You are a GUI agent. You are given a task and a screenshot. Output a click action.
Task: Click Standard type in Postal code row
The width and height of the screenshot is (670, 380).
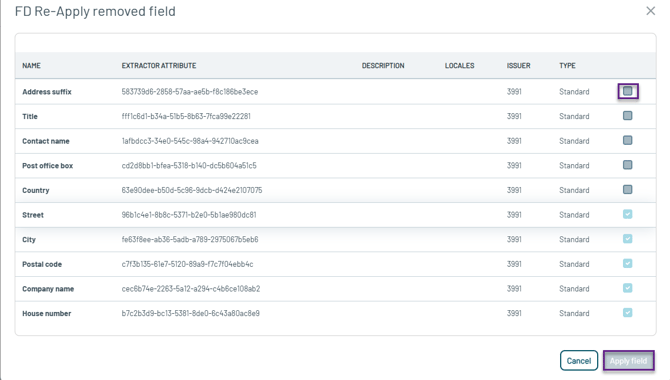574,264
